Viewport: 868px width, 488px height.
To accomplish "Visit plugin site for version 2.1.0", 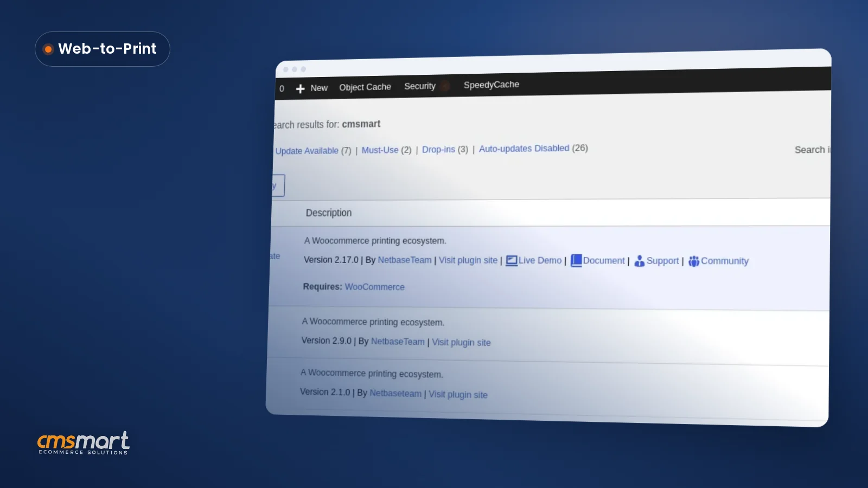I will pos(458,395).
